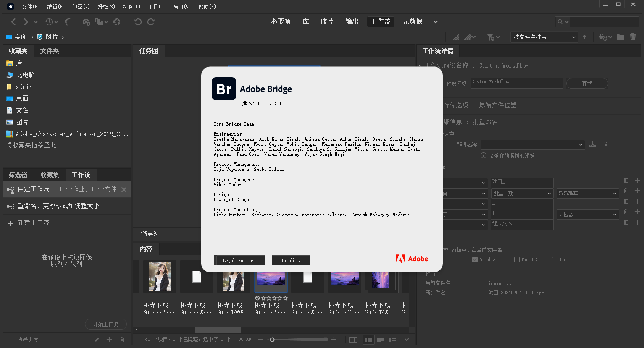
Task: Click the content panel horizontal scrollbar
Action: tap(218, 330)
